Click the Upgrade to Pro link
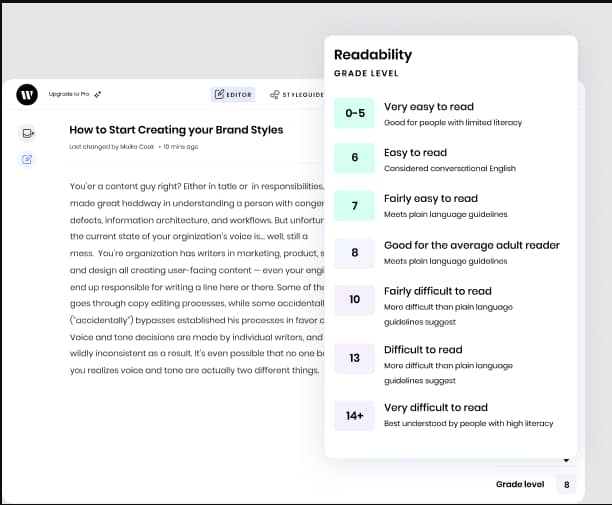 (69, 94)
